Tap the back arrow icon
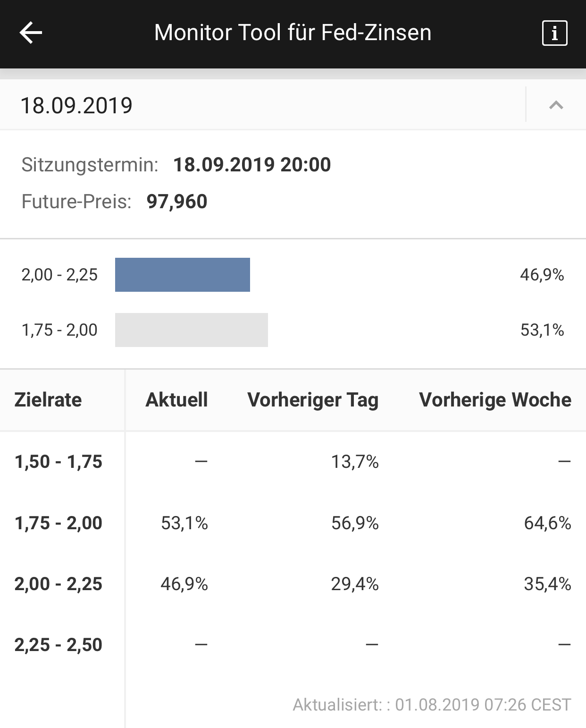Viewport: 586px width, 728px height. [x=31, y=33]
